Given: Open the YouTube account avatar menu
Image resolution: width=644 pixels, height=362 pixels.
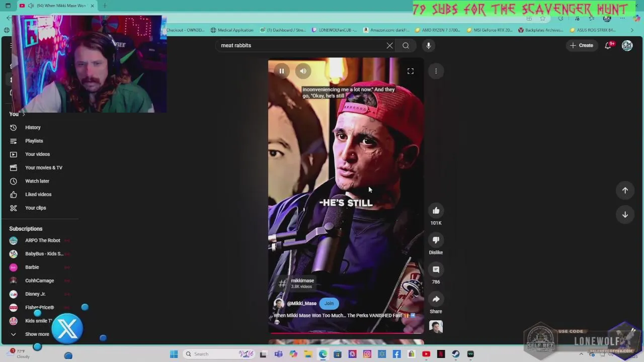Looking at the screenshot, I should click(x=627, y=45).
